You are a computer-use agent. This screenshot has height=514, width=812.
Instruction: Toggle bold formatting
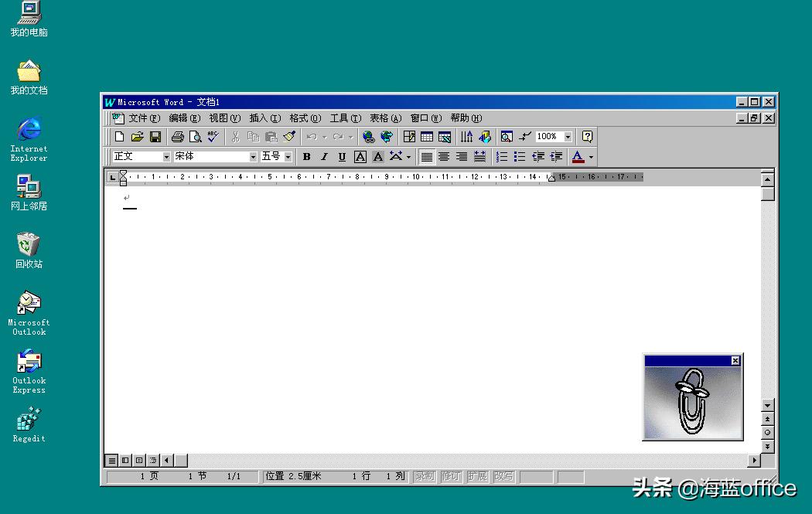(306, 156)
